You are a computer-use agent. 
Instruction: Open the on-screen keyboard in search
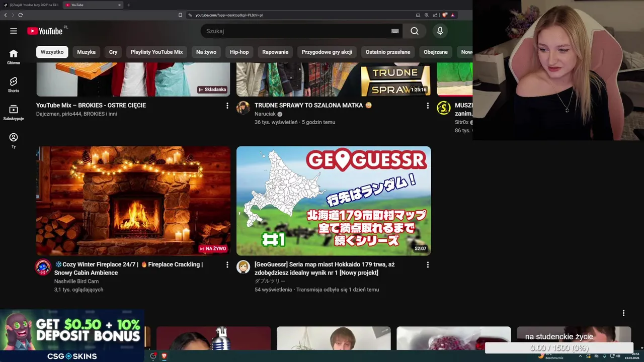[395, 31]
